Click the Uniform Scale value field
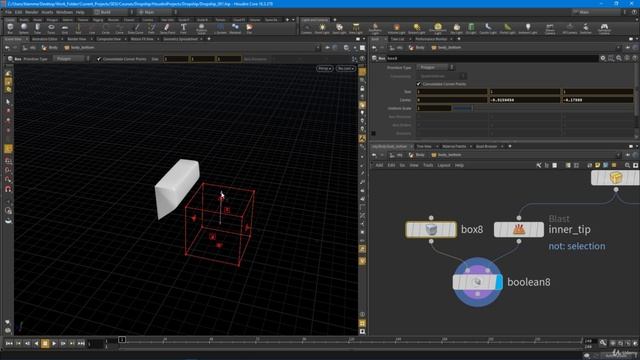The image size is (640, 360). tap(433, 108)
